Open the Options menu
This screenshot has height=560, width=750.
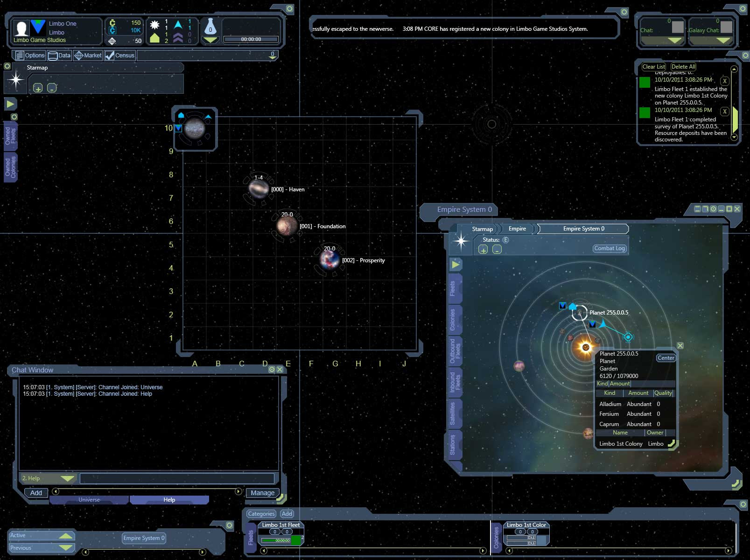tap(30, 56)
